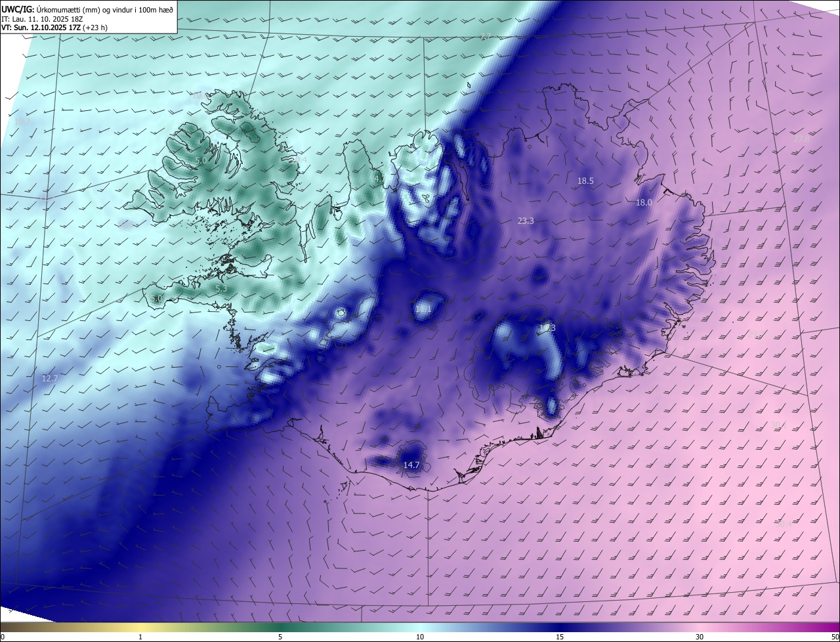Click the colorbar tick label 50

click(835, 637)
